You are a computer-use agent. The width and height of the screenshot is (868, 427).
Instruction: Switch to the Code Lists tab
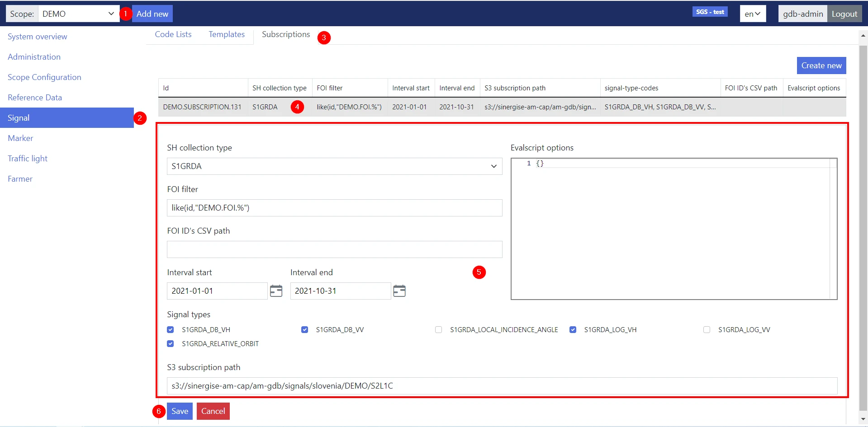click(173, 34)
